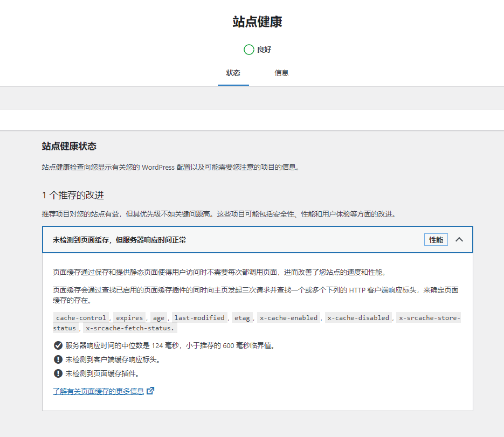Screen dimensions: 504x437
Task: Click the checkmark icon beside server response time
Action: tap(58, 345)
